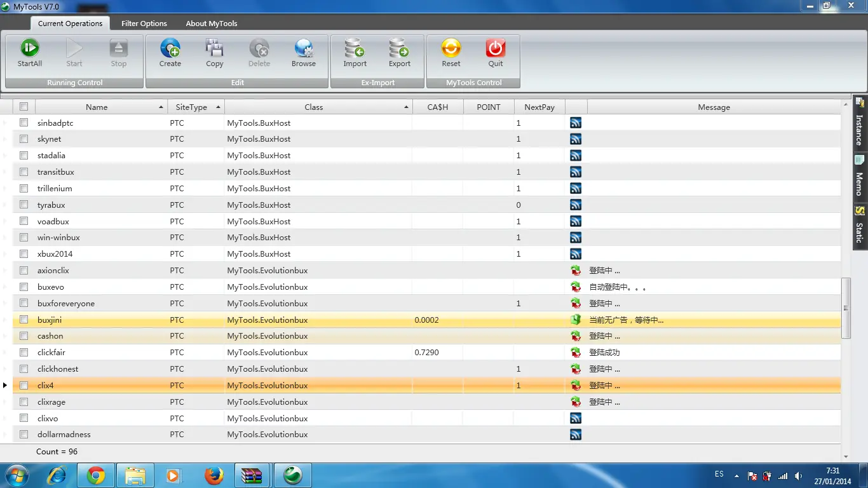Click the Delete icon
Screen dimensions: 868x488
pyautogui.click(x=259, y=48)
